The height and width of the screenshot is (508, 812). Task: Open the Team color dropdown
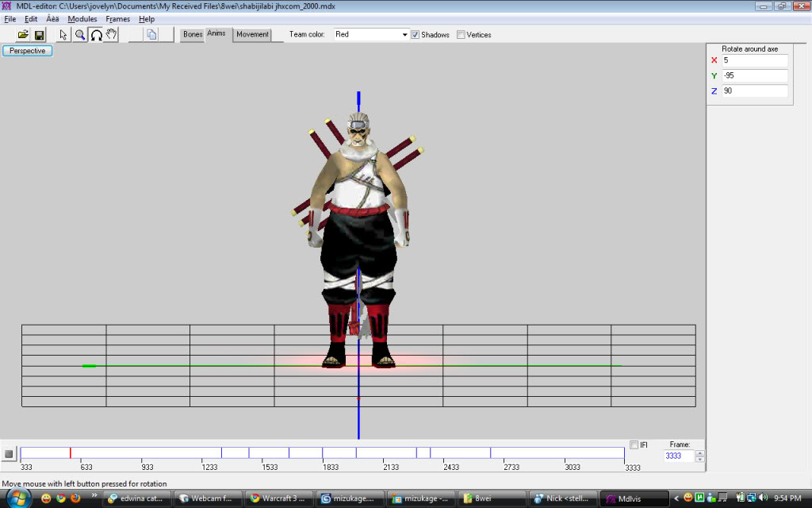point(404,35)
